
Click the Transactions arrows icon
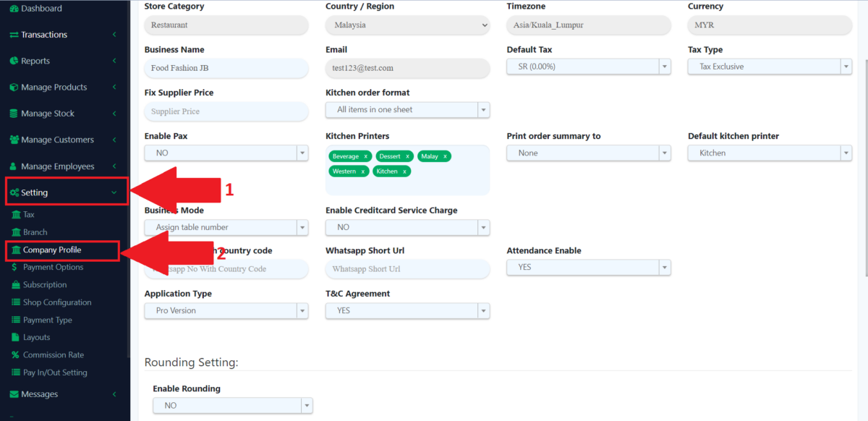(14, 35)
